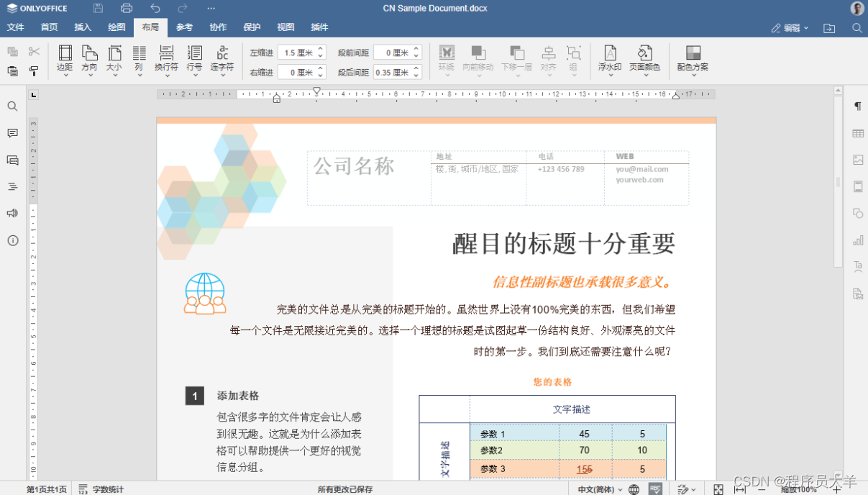The height and width of the screenshot is (495, 868).
Task: Switch to the 首页 (Home) tab
Action: 49,27
